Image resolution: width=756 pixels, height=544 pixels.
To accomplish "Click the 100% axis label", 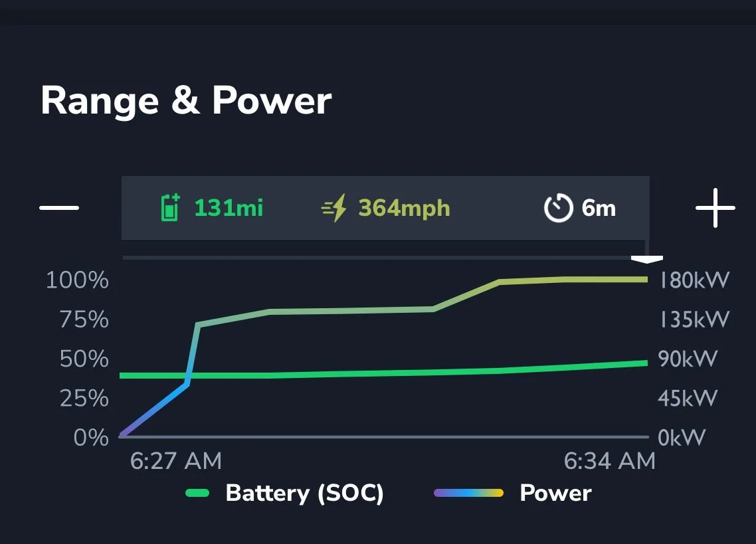I will tap(77, 280).
